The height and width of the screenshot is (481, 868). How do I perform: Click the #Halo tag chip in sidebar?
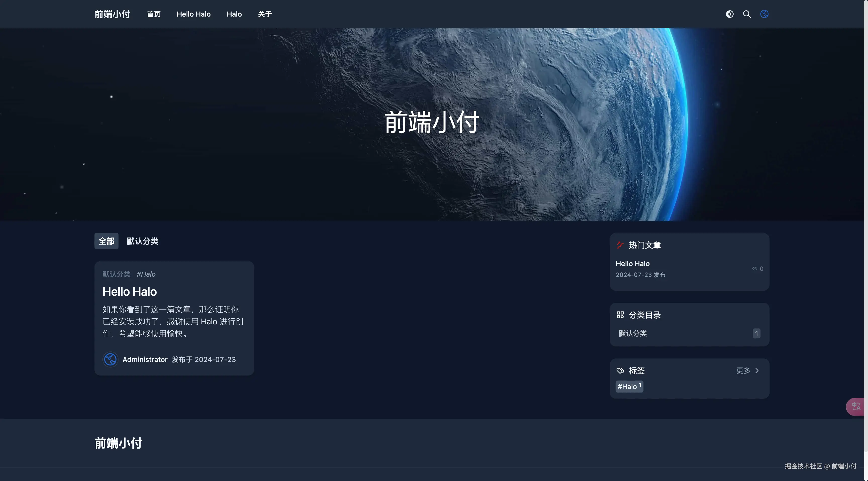629,386
